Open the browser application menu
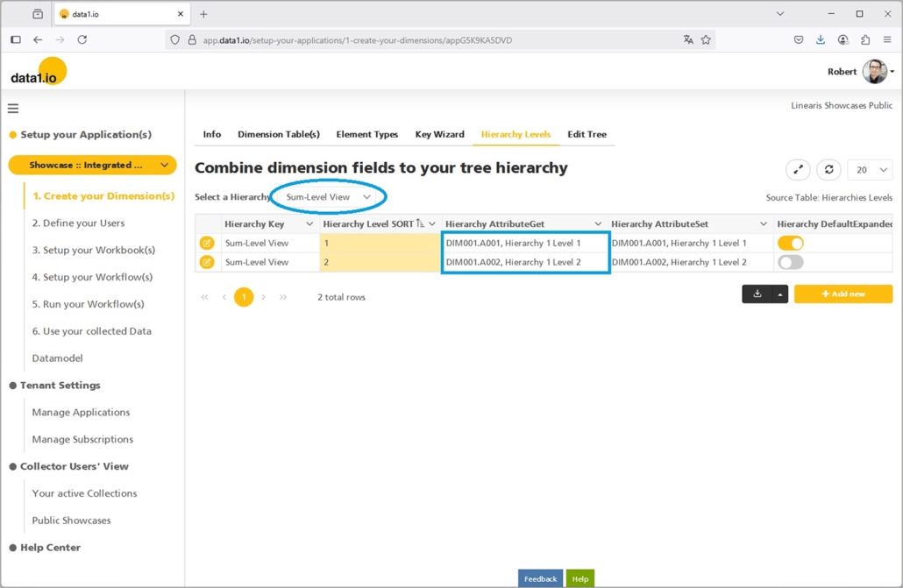The image size is (903, 588). click(x=887, y=39)
